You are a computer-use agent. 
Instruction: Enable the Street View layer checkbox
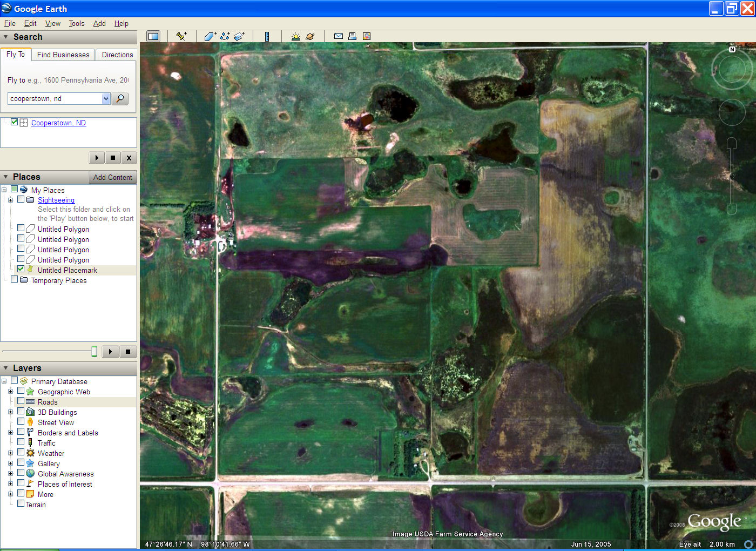tap(21, 421)
